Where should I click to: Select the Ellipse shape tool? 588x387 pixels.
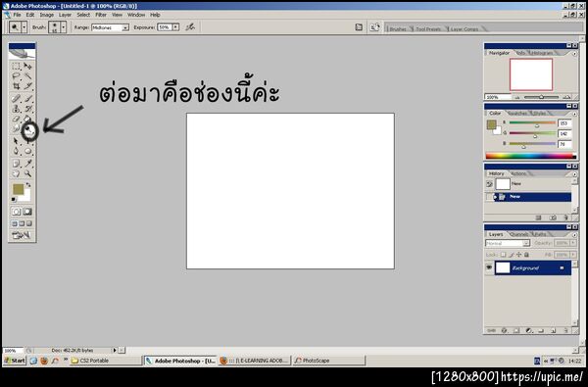27,151
